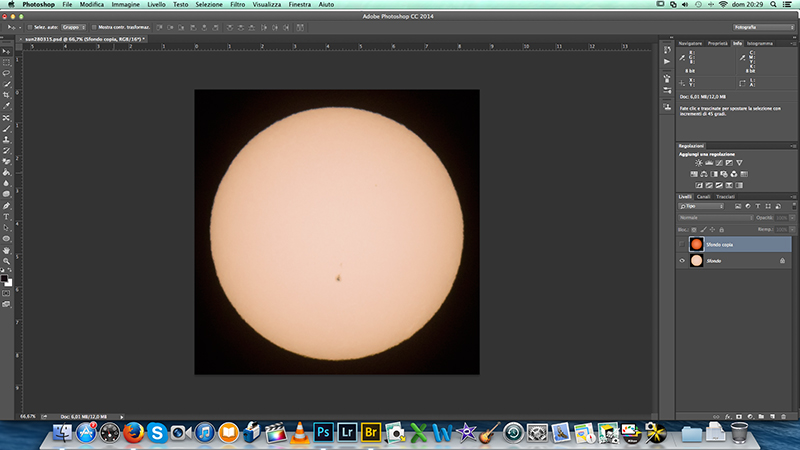Image resolution: width=800 pixels, height=450 pixels.
Task: Hide the Sfondo layer
Action: pyautogui.click(x=683, y=260)
